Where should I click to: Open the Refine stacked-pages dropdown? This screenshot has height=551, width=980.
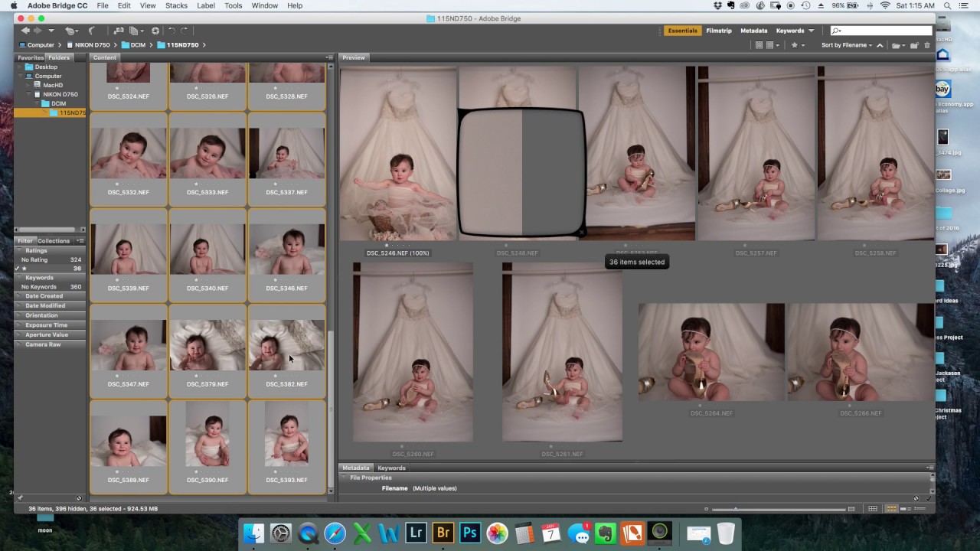[136, 31]
